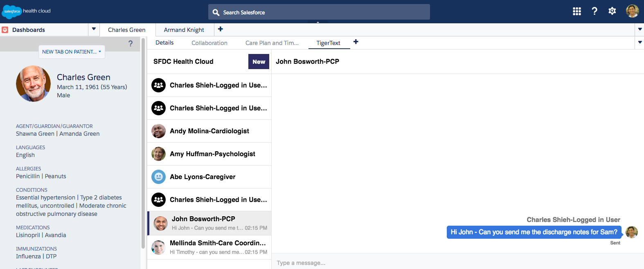Click the sender avatar beside chat message
This screenshot has height=269, width=644.
pos(632,232)
